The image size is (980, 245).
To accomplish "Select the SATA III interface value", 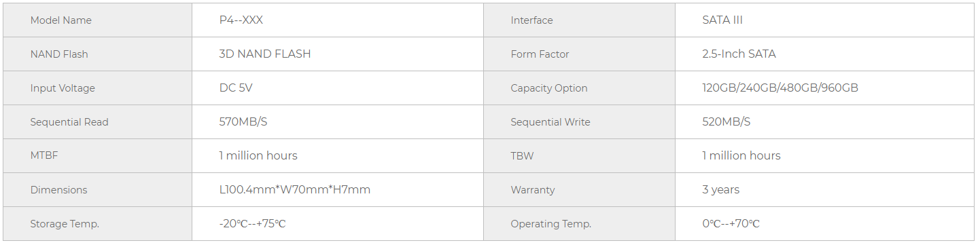I will click(722, 20).
